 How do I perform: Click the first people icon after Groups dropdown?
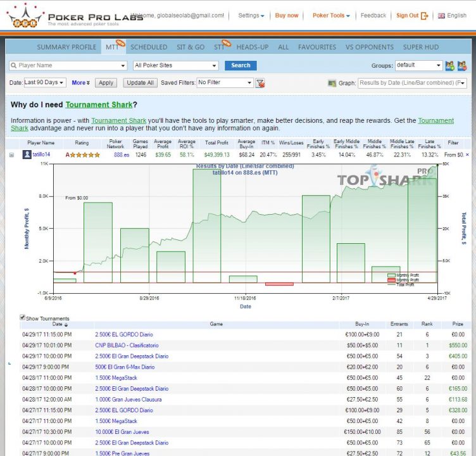coord(450,65)
